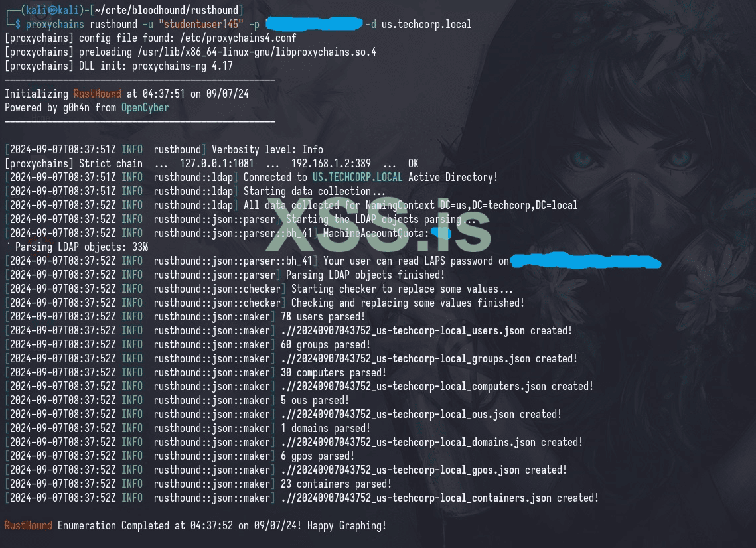Click the us.techcorp.local domain argument

pyautogui.click(x=426, y=24)
